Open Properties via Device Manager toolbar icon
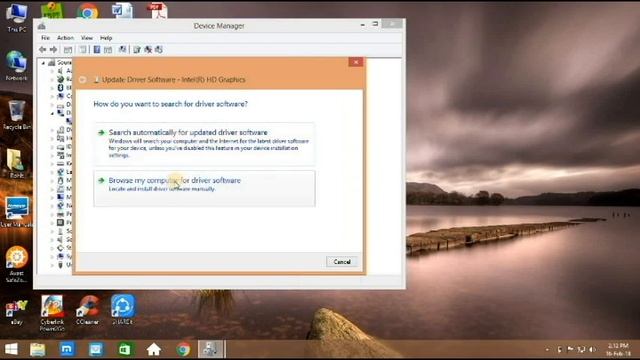This screenshot has height=360, width=640. pyautogui.click(x=83, y=49)
